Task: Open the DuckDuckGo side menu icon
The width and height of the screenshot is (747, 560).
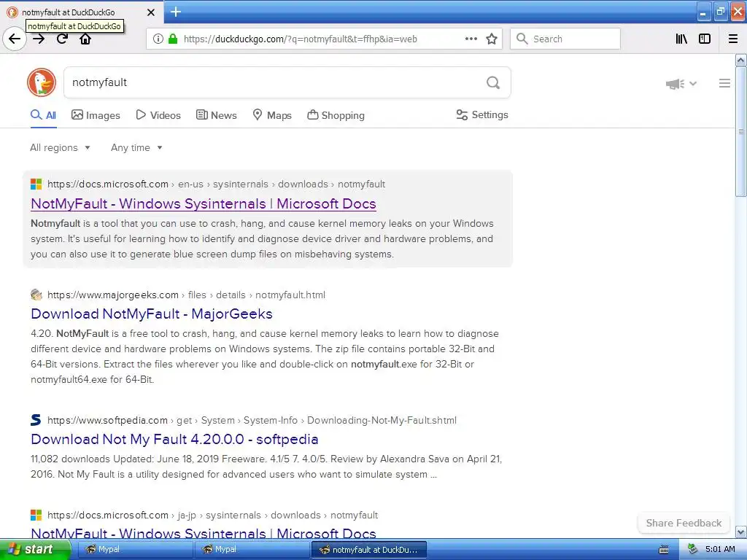Action: [724, 83]
